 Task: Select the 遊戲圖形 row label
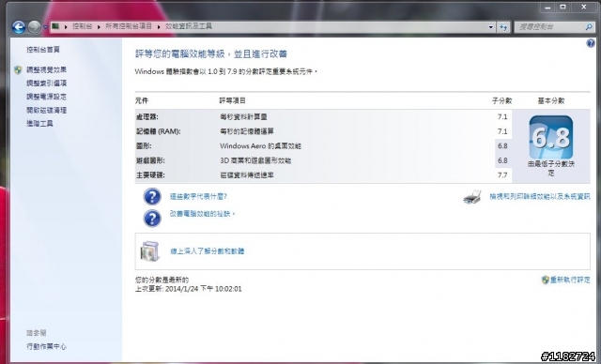point(150,160)
